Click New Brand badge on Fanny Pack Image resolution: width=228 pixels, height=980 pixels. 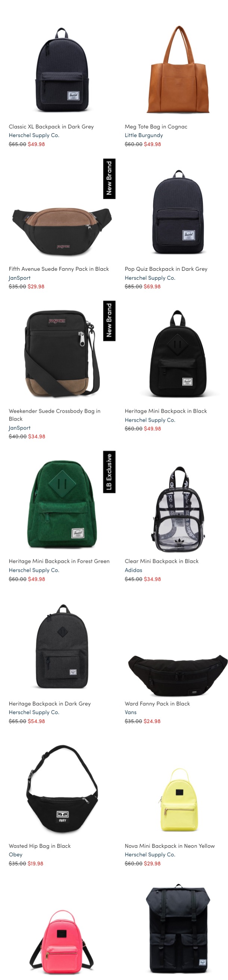point(109,179)
